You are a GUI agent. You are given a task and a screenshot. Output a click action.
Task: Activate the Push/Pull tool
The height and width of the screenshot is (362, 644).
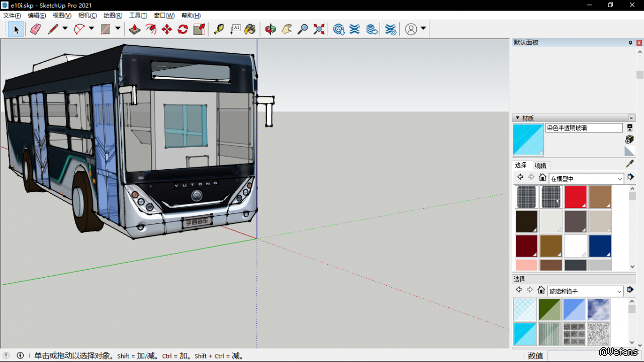coord(135,29)
